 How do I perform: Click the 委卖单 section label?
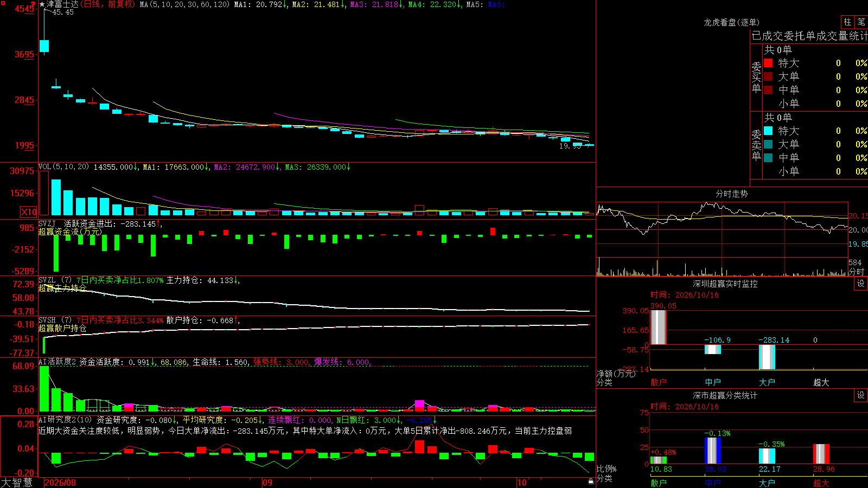[756, 144]
